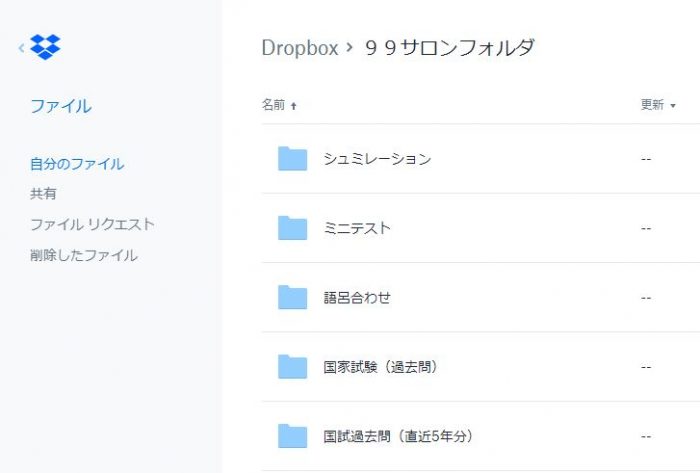Collapse sidebar with the left chevron

pos(21,48)
